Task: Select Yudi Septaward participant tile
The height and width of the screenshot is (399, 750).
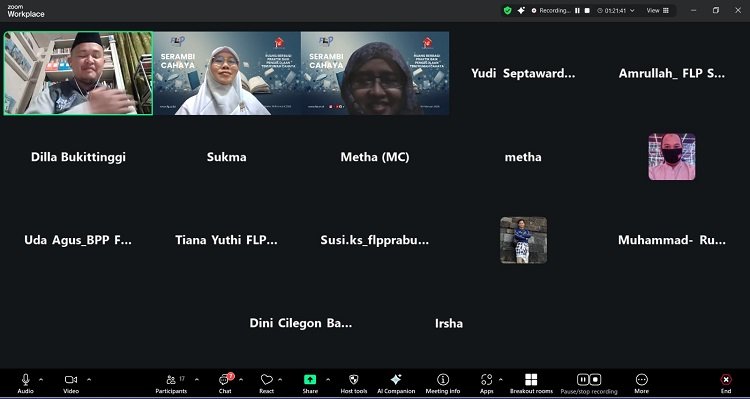Action: (523, 73)
